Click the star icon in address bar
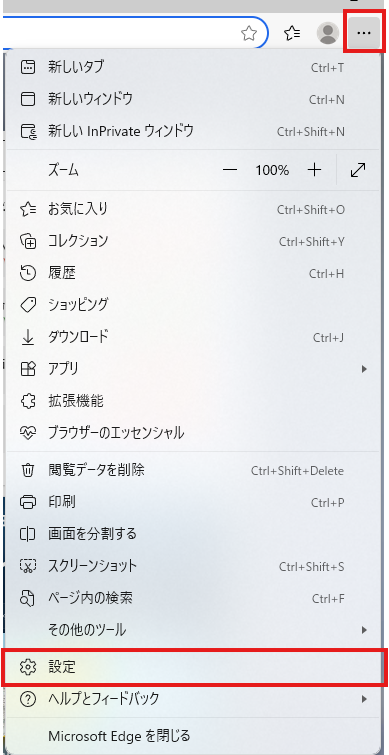389x755 pixels. [248, 33]
